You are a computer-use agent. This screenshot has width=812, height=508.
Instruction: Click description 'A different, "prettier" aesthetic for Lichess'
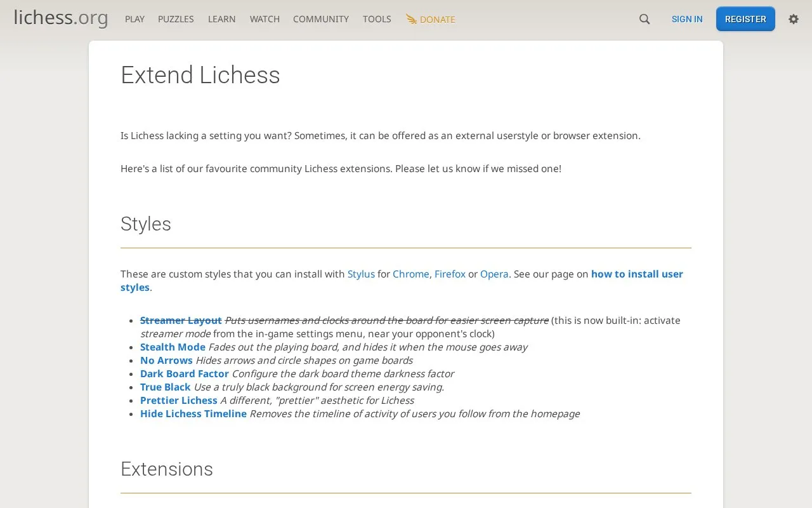(x=317, y=401)
